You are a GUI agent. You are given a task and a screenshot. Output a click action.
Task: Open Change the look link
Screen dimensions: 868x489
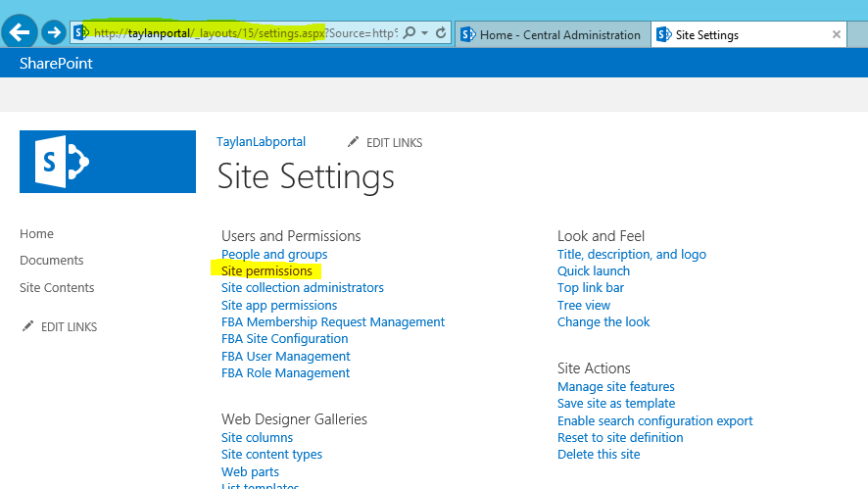(x=603, y=321)
